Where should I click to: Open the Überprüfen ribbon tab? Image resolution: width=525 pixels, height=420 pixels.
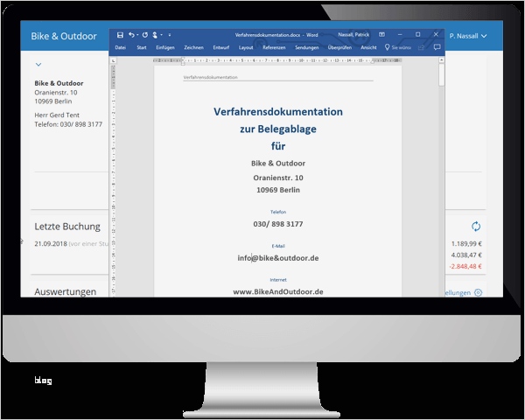339,47
